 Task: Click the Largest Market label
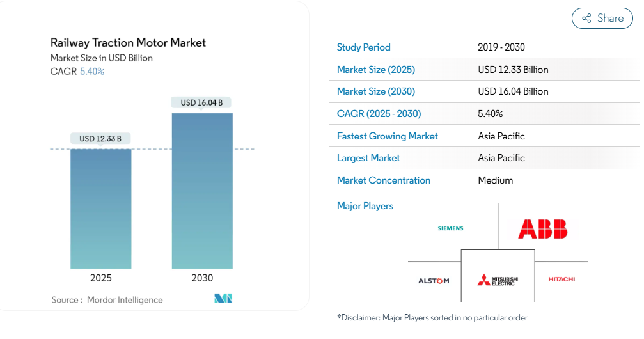pyautogui.click(x=368, y=158)
